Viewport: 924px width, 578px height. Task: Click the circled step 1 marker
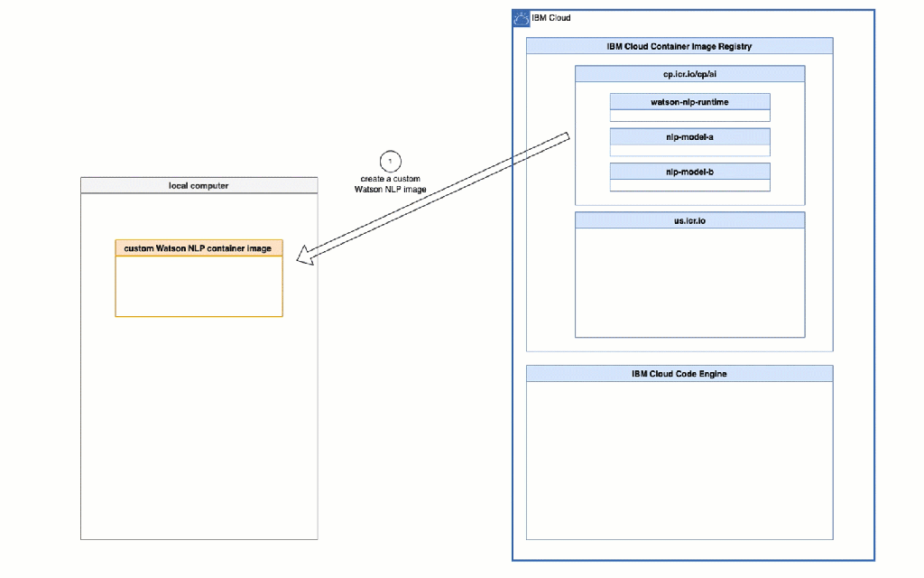390,162
